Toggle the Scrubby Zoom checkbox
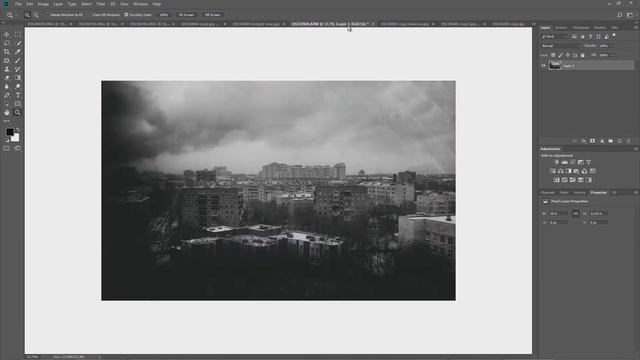The height and width of the screenshot is (360, 640). click(126, 15)
